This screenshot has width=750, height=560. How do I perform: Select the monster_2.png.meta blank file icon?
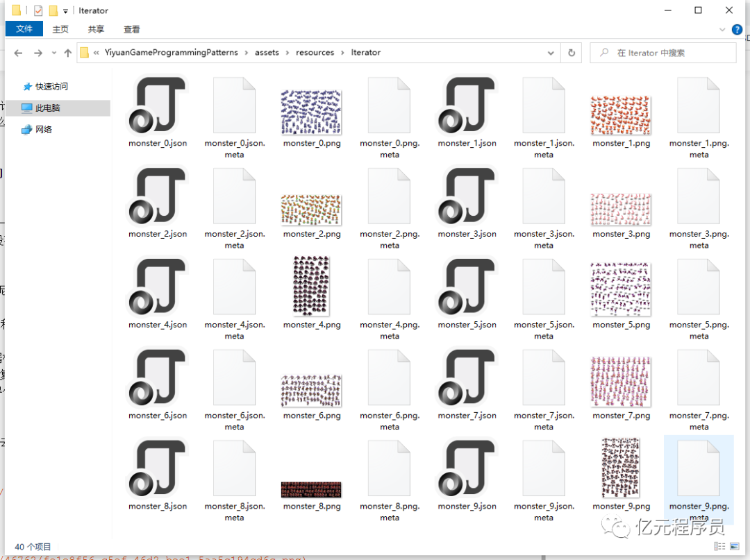[x=390, y=196]
